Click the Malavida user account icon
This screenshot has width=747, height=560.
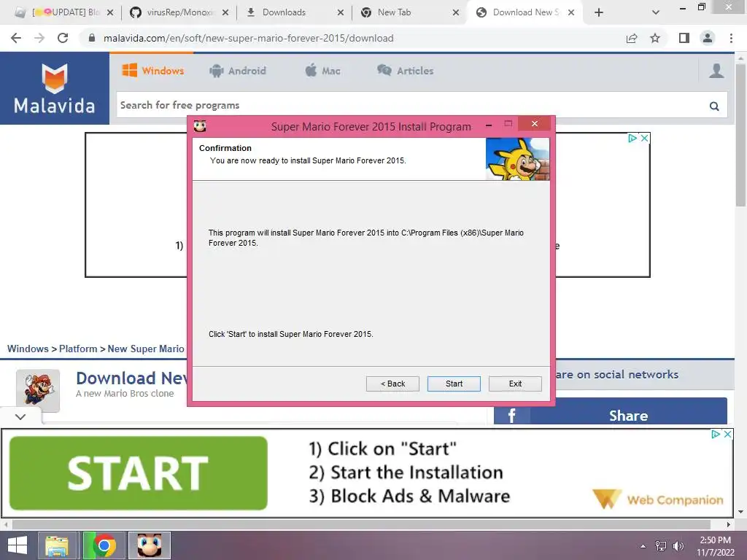pos(716,71)
